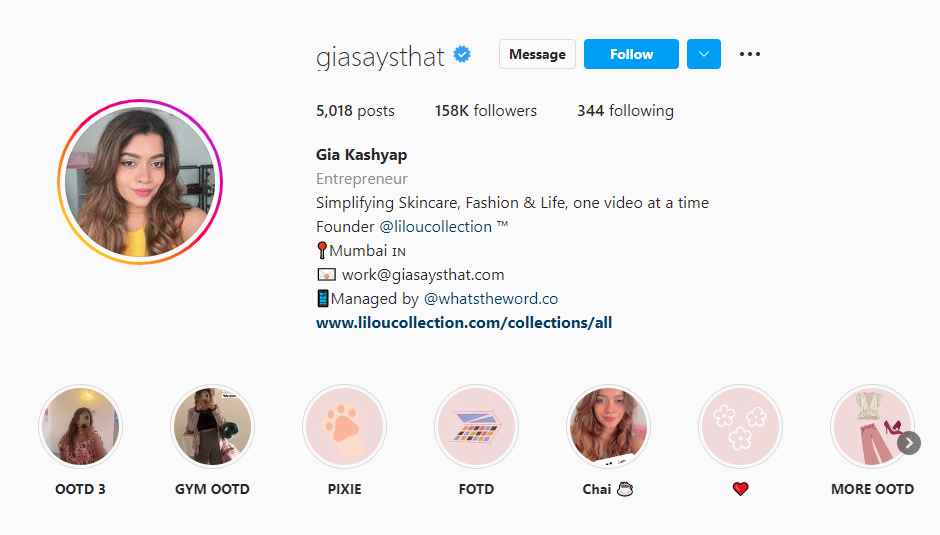Viewport: 940px width, 535px height.
Task: Open the 344 following list
Action: pyautogui.click(x=625, y=111)
